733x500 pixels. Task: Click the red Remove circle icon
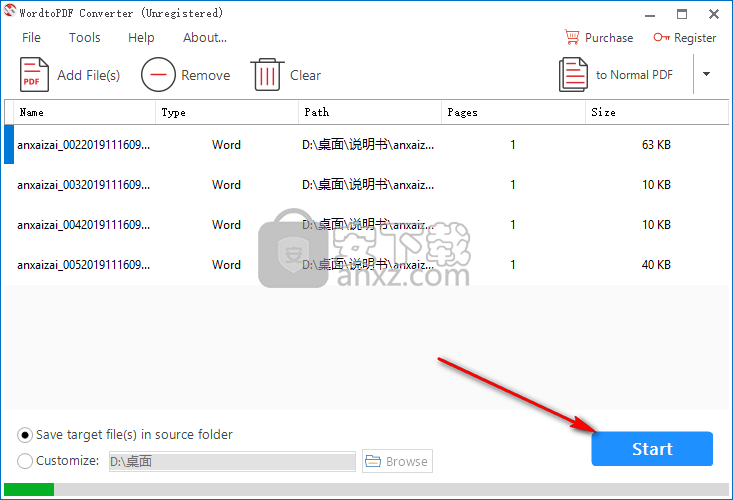(158, 74)
